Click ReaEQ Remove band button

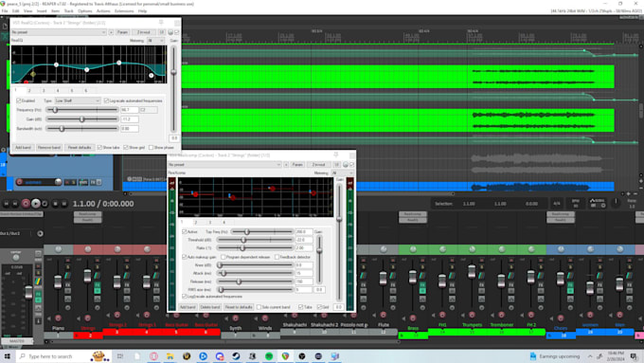click(49, 147)
